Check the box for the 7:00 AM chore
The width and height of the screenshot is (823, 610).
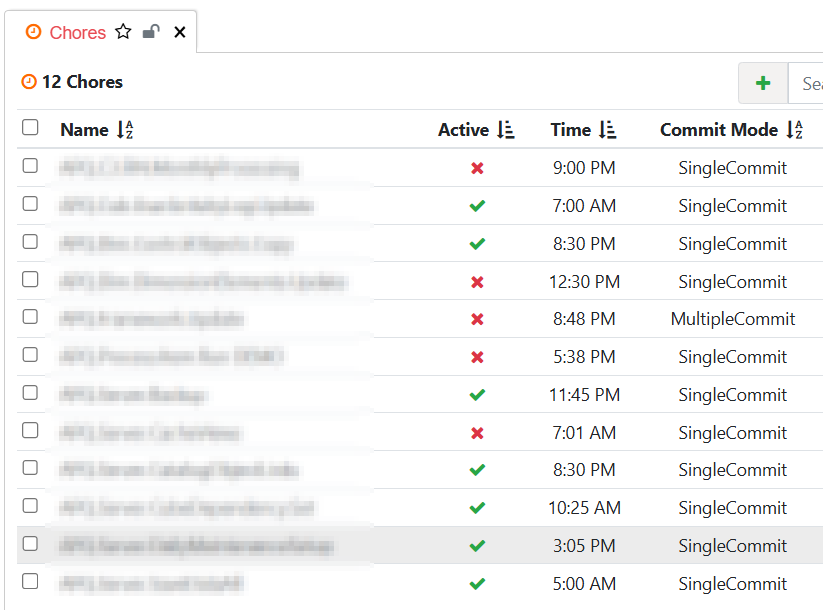pos(30,204)
